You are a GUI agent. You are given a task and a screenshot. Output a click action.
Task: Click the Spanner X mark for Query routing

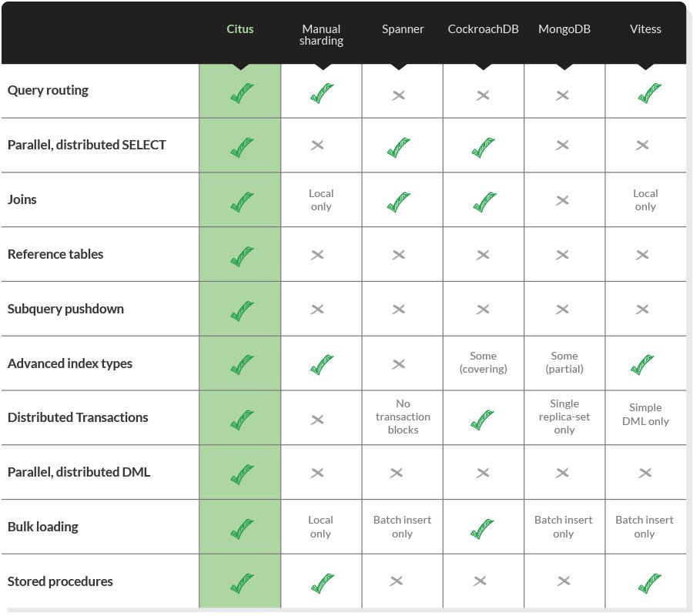(398, 95)
